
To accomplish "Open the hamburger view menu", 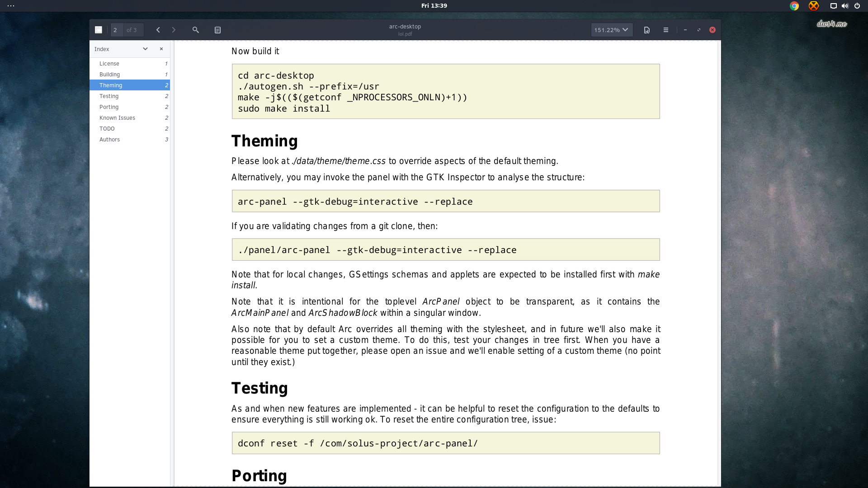I will (x=666, y=30).
